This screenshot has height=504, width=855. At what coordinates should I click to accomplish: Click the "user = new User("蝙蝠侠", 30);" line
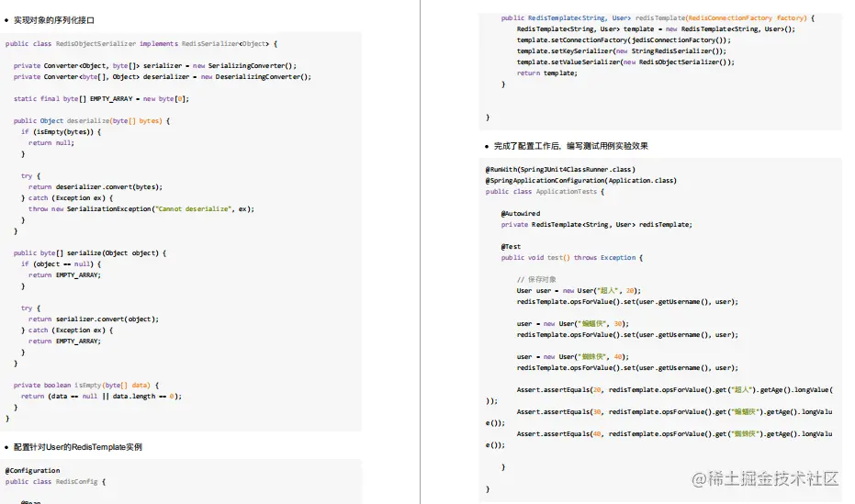pos(573,324)
